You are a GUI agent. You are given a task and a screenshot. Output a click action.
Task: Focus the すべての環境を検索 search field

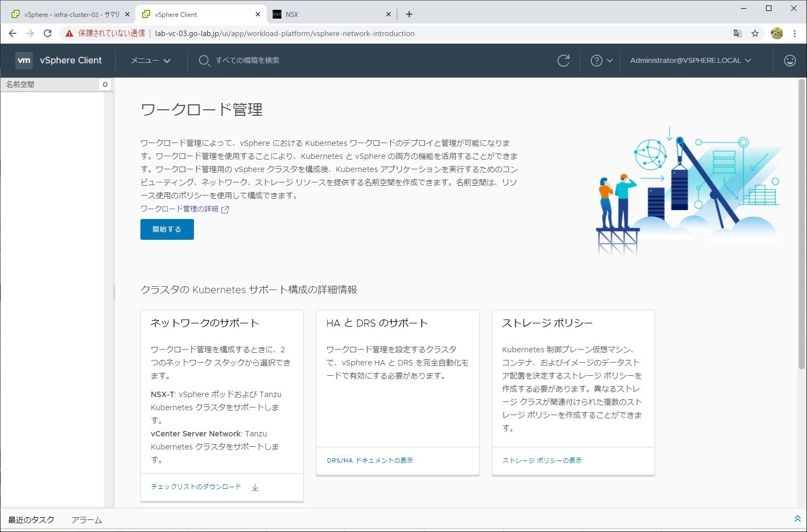(x=248, y=61)
